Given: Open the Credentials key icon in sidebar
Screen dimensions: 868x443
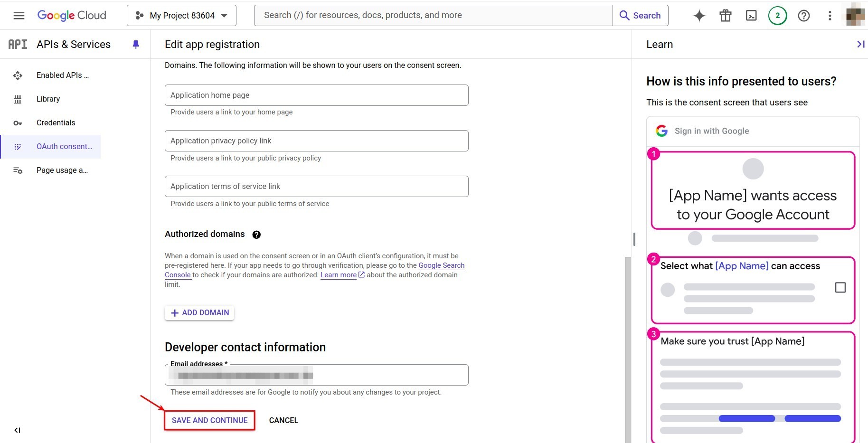Looking at the screenshot, I should click(18, 123).
